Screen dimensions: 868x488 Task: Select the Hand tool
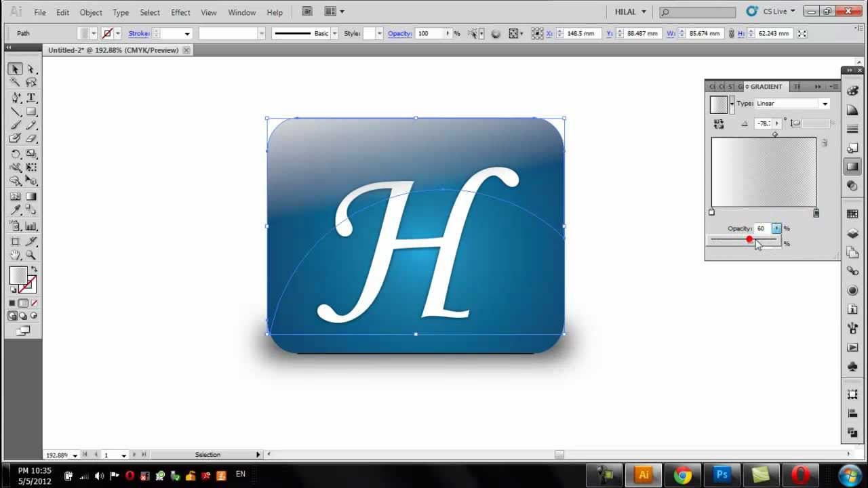click(x=16, y=255)
